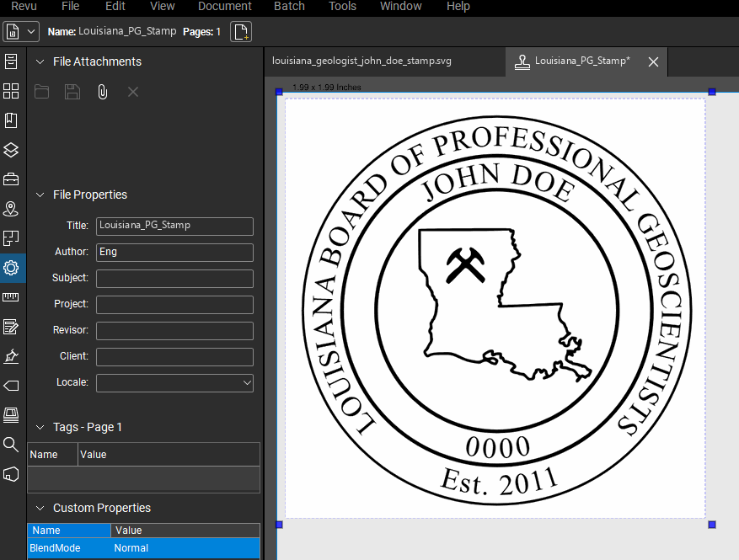739x560 pixels.
Task: Click the save attachment disk icon
Action: point(72,92)
